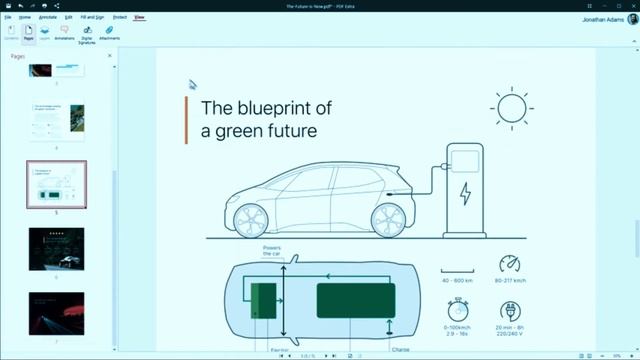The width and height of the screenshot is (640, 360).
Task: Click the sun illustration on the page
Action: coord(512,108)
